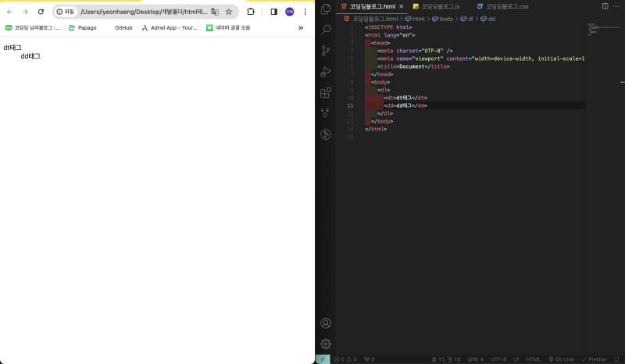Open the Papago bookmark
The height and width of the screenshot is (364, 625).
83,27
